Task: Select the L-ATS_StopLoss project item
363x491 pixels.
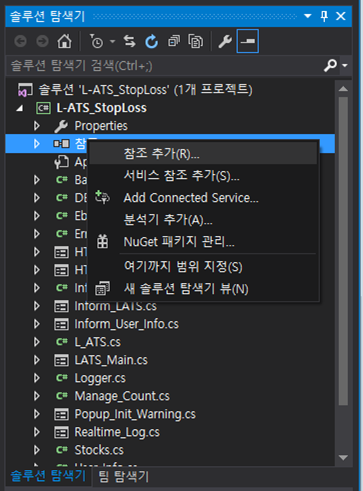Action: [x=101, y=108]
